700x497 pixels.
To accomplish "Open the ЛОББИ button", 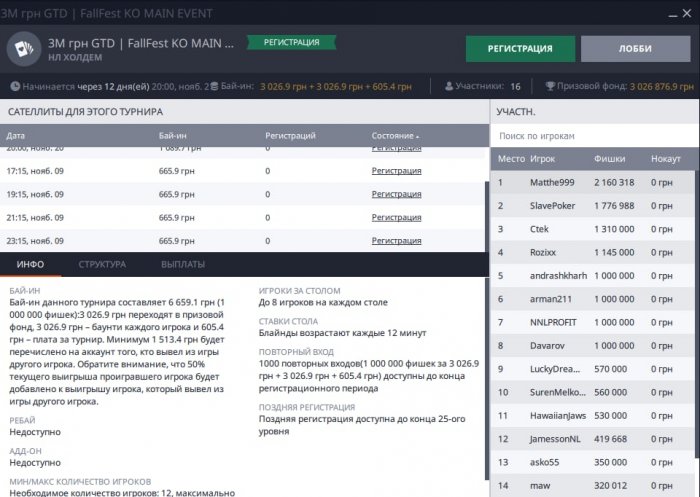I will pyautogui.click(x=635, y=49).
